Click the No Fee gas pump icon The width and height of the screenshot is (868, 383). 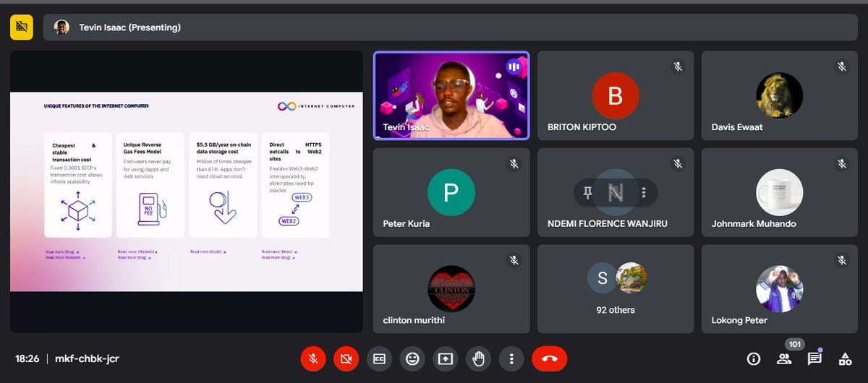coord(151,210)
